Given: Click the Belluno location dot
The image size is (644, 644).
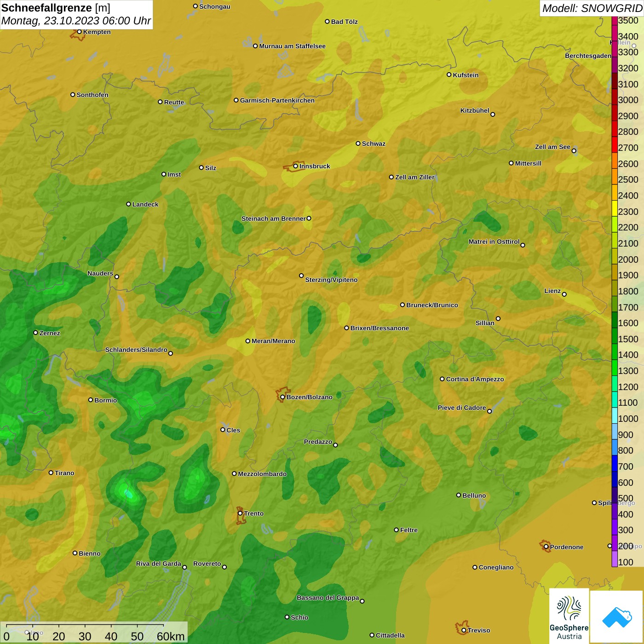Looking at the screenshot, I should click(458, 495).
